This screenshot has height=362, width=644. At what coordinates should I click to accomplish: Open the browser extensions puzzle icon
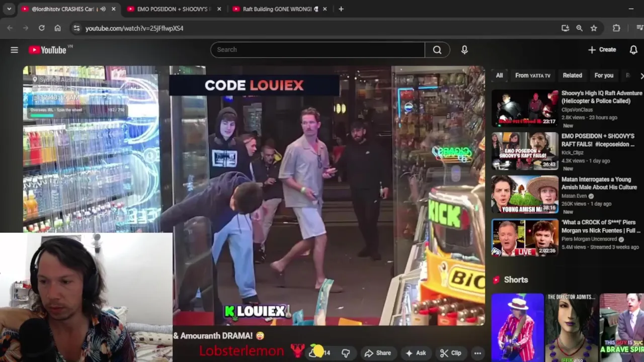(x=616, y=28)
